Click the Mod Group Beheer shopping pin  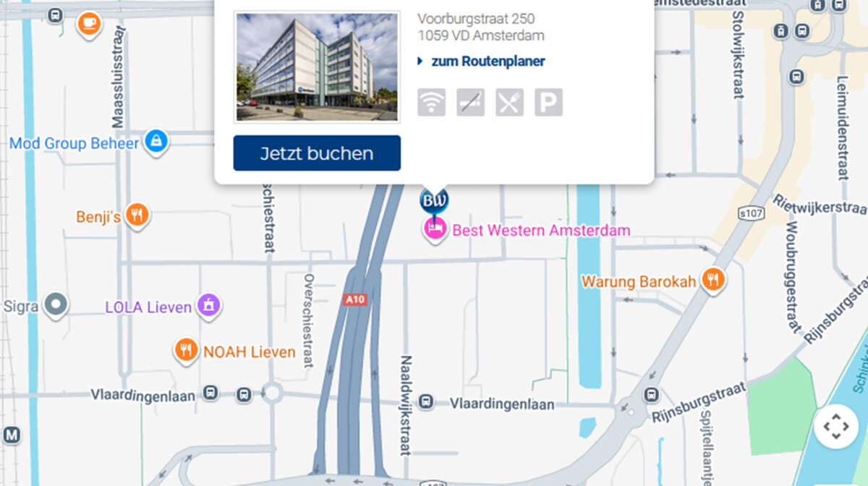[x=156, y=142]
